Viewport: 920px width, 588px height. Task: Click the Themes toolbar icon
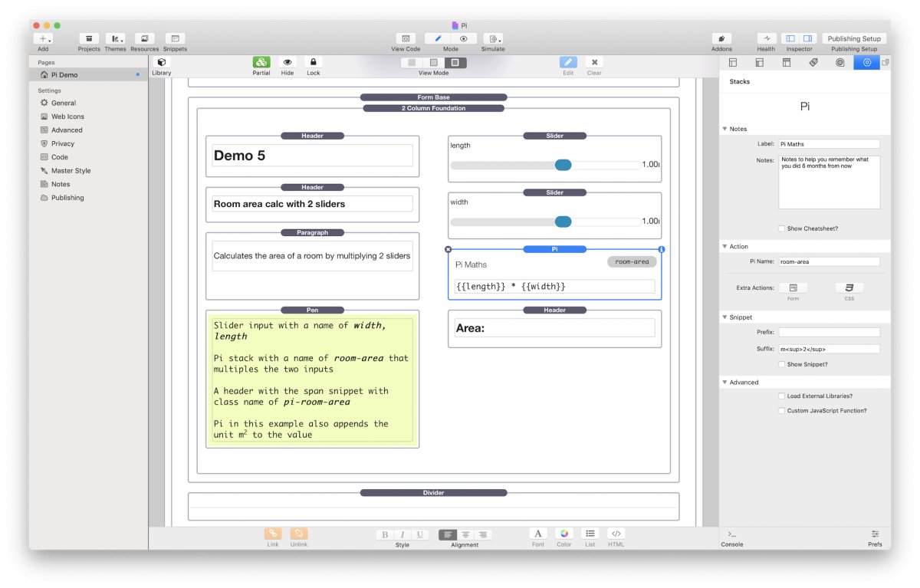tap(115, 38)
